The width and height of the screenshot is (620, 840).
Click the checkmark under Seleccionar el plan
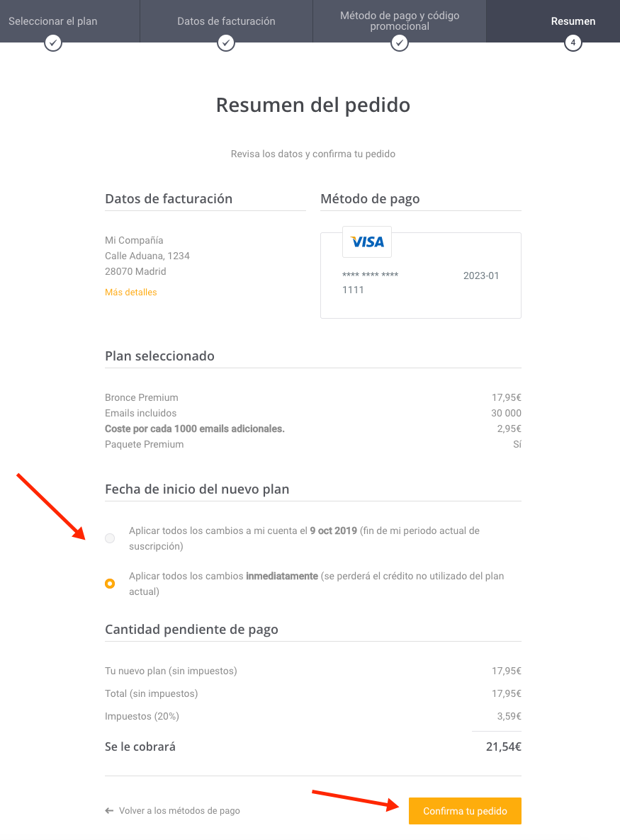(x=53, y=42)
